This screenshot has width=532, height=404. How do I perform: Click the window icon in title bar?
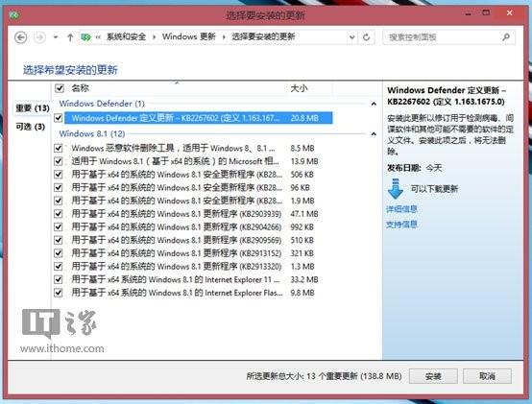coord(14,15)
